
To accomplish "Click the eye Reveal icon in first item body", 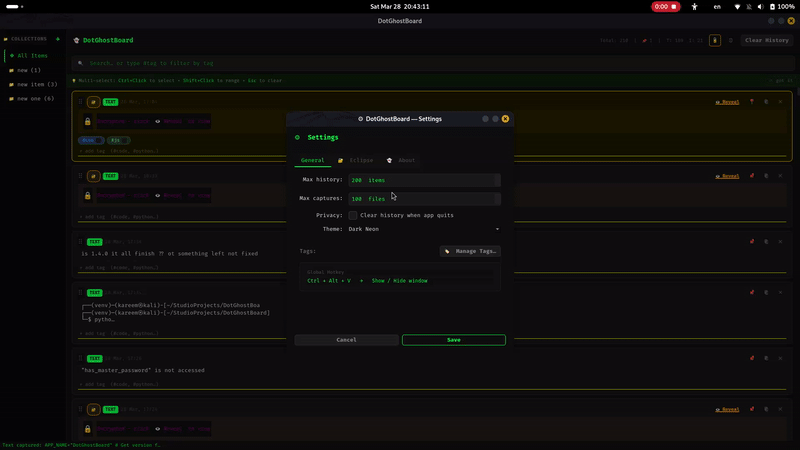I will [158, 121].
